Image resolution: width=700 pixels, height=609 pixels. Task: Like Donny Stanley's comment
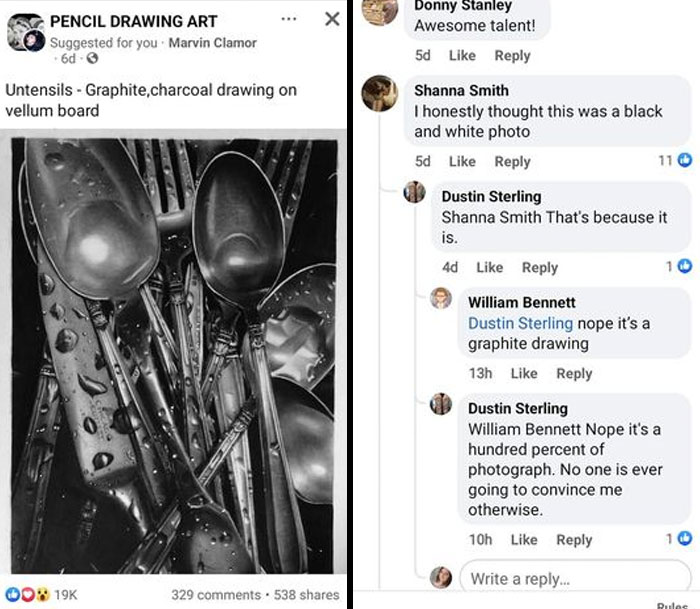(x=462, y=55)
